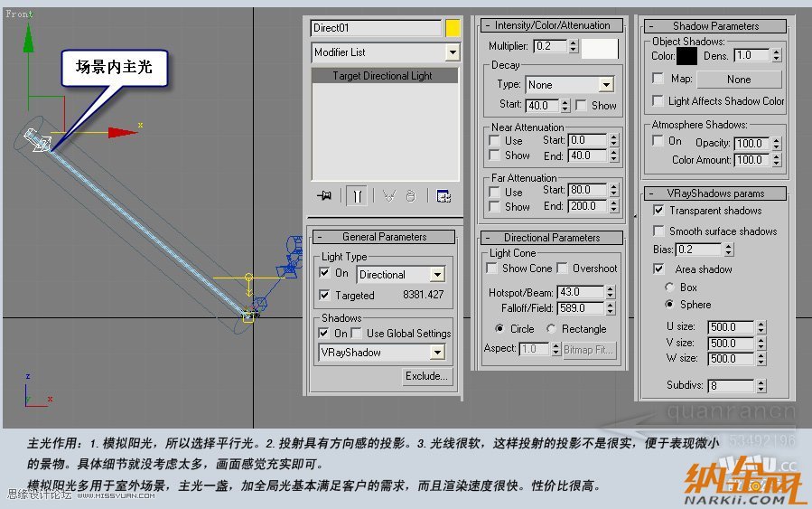
Task: Toggle Transparent shadows checkbox
Action: tap(658, 210)
